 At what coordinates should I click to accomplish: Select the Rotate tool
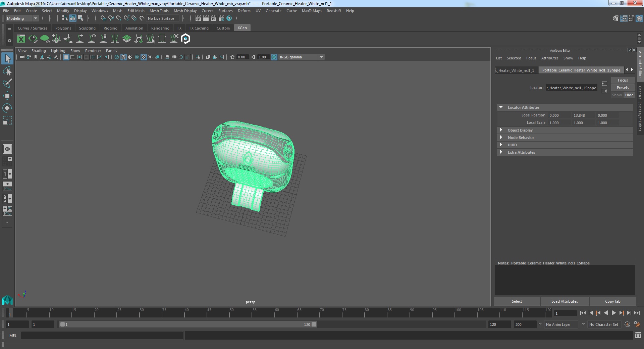click(x=7, y=108)
